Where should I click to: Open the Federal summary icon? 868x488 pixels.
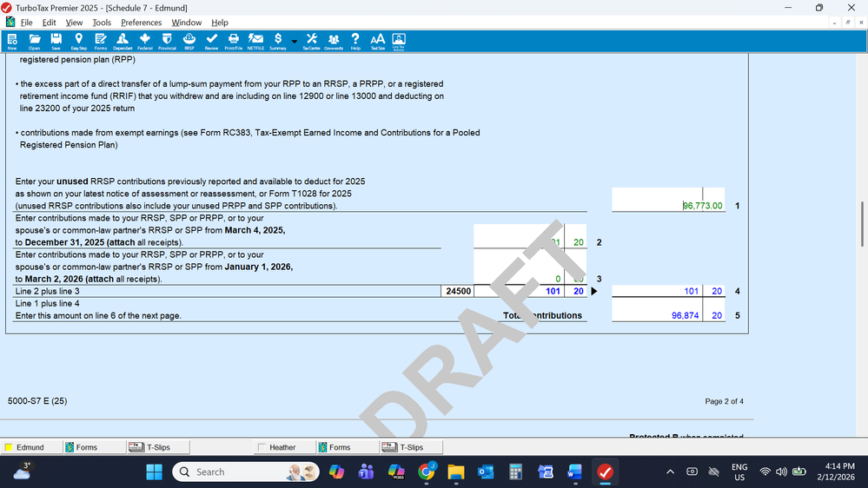144,42
